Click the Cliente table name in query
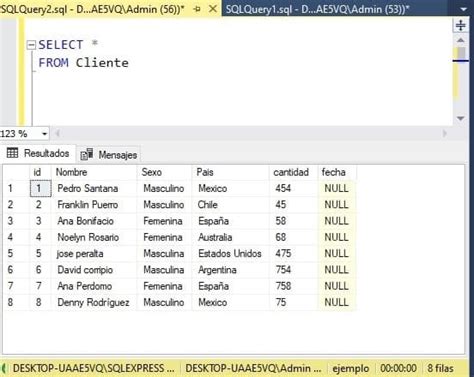Screen dimensions: 474x377 click(x=102, y=63)
